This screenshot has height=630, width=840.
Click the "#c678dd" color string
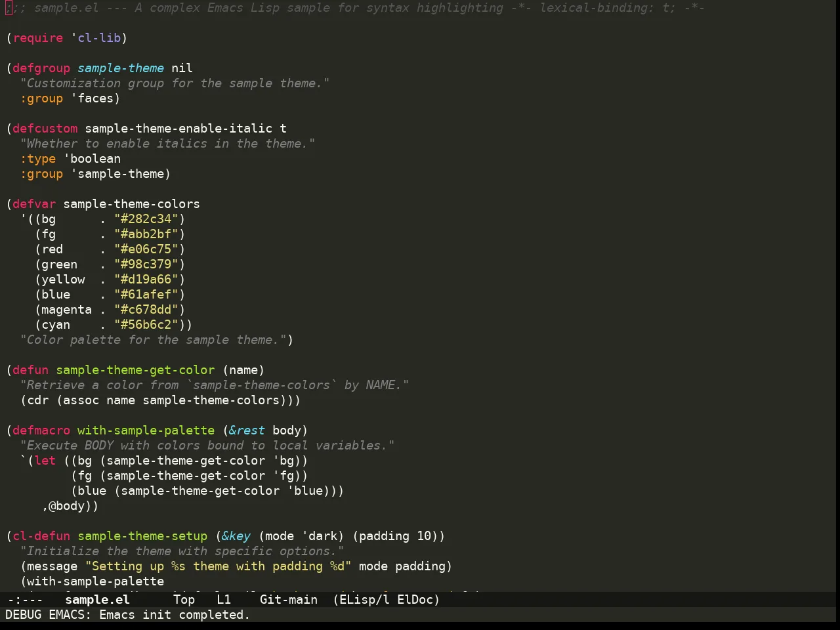click(x=146, y=310)
